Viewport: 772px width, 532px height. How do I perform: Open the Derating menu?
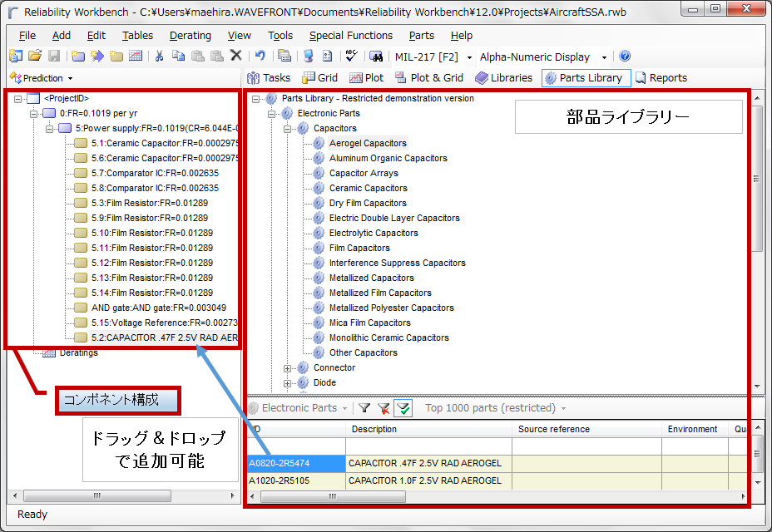coord(190,36)
